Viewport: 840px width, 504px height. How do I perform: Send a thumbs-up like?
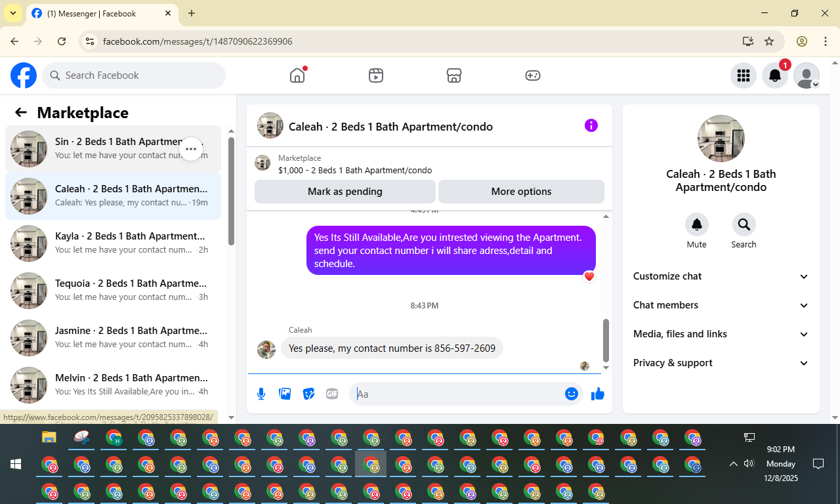597,394
